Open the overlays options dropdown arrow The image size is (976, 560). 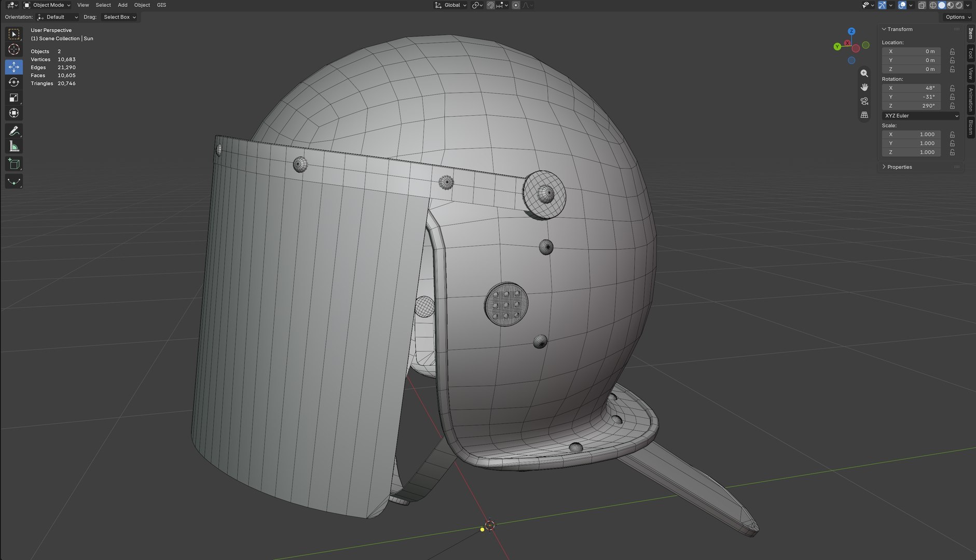[x=911, y=5]
